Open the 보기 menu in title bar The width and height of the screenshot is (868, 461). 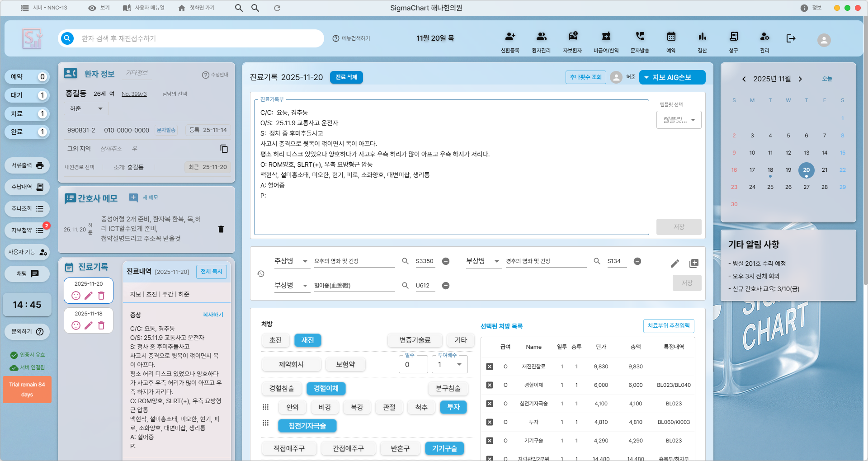[99, 8]
